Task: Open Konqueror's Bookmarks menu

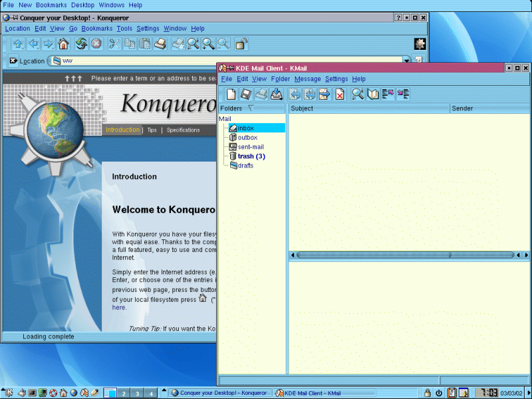Action: (x=96, y=29)
